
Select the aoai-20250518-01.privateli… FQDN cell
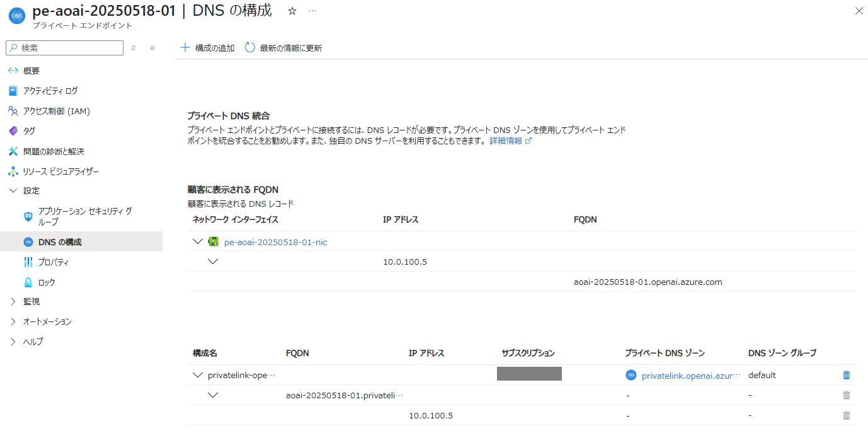[x=344, y=395]
